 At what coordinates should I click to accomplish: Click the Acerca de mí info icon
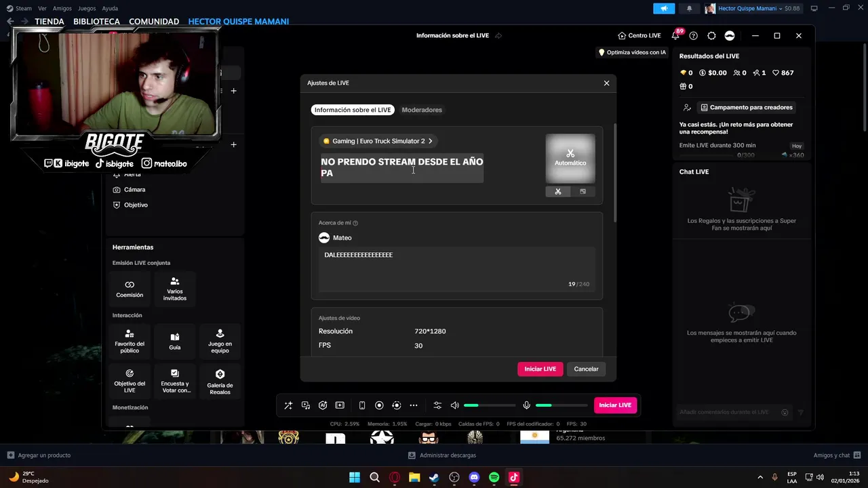355,223
